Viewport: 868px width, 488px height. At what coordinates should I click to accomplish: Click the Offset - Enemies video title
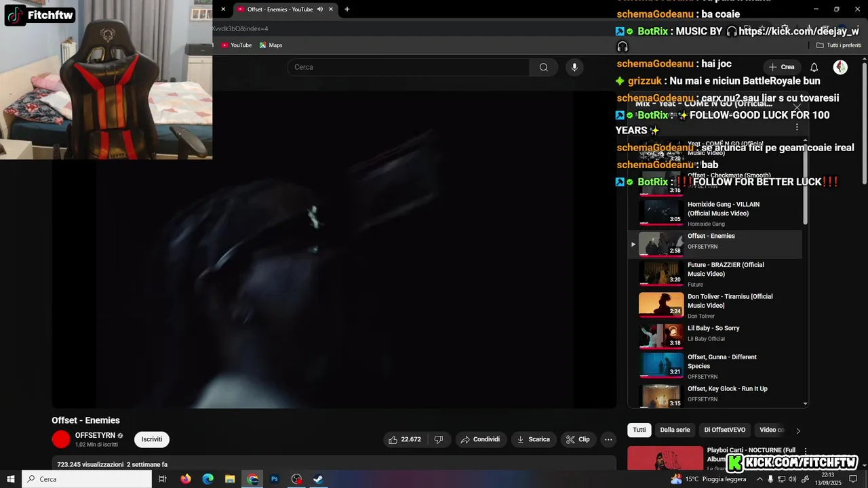(x=85, y=420)
